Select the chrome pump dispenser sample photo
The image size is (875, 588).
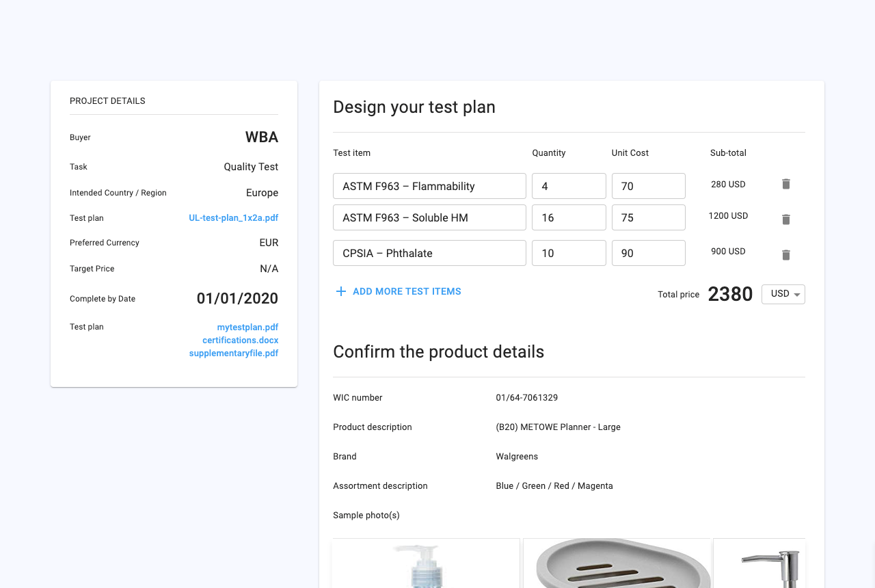(759, 563)
